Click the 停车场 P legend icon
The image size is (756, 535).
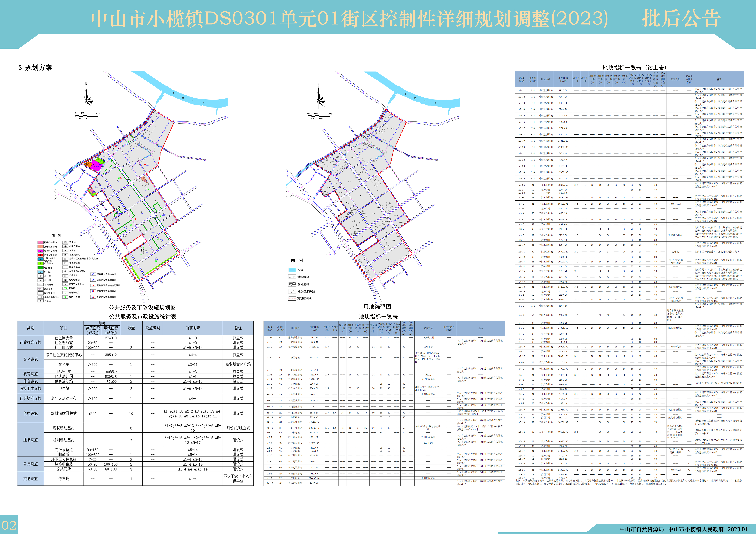pyautogui.click(x=40, y=301)
